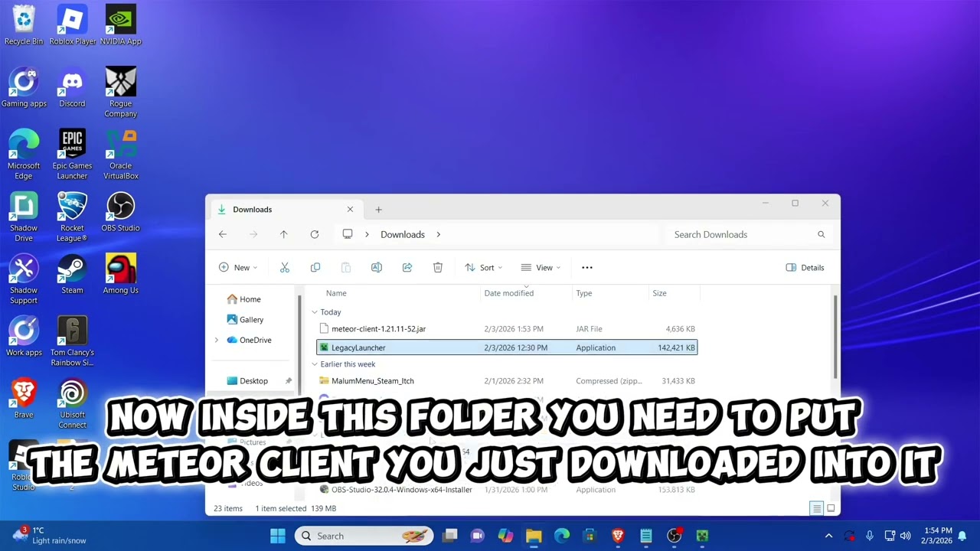Image resolution: width=980 pixels, height=551 pixels.
Task: Refresh the Downloads folder view
Action: pyautogui.click(x=315, y=234)
